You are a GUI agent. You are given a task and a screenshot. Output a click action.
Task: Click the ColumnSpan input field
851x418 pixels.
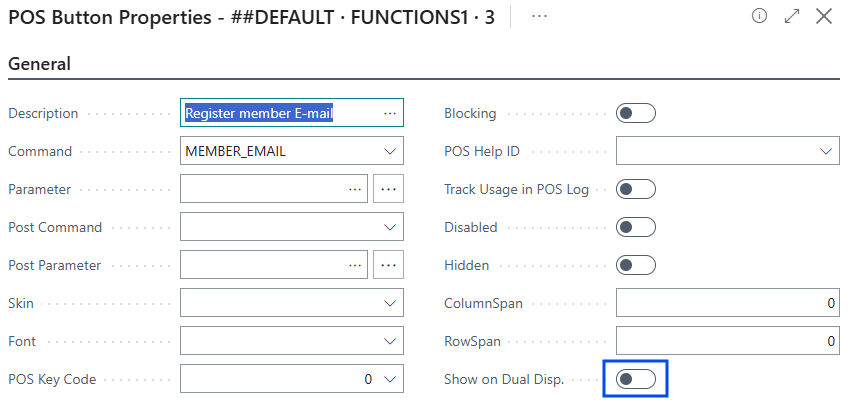click(727, 303)
